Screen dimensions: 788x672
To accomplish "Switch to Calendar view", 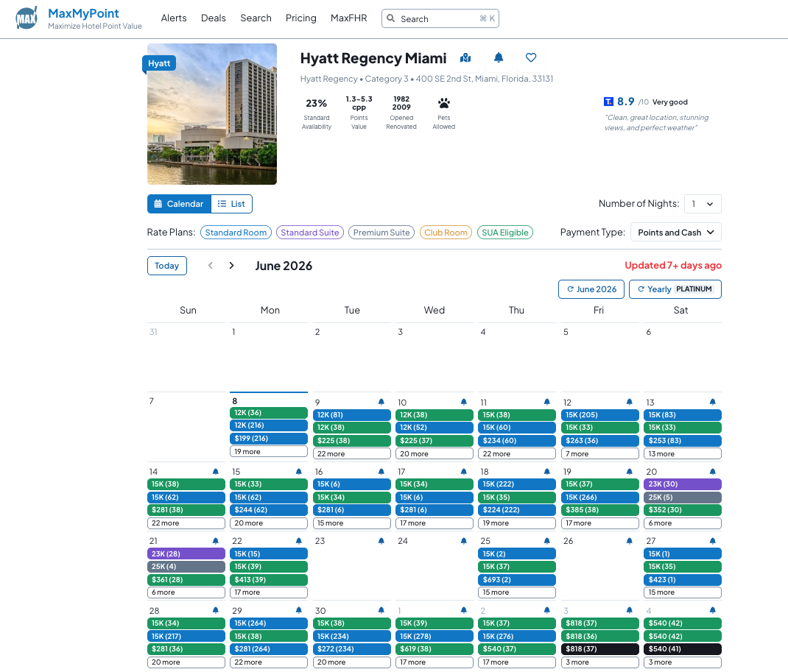I will click(179, 204).
